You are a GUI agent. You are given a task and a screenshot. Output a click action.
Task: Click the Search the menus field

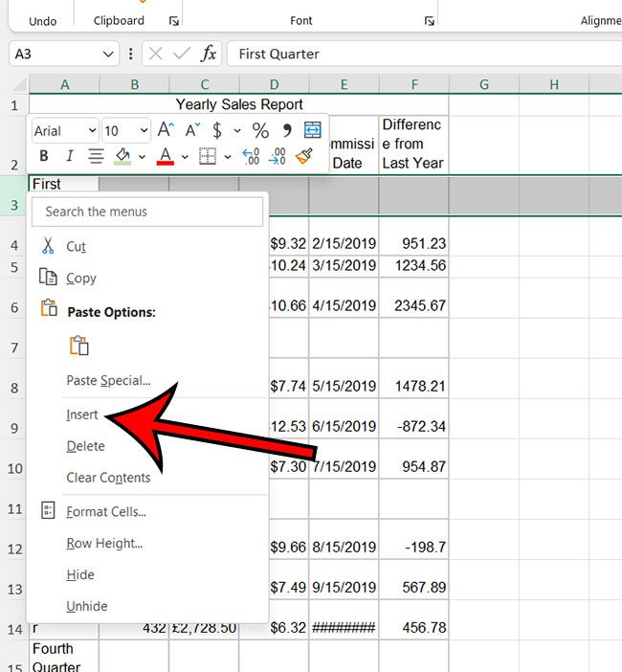[148, 212]
